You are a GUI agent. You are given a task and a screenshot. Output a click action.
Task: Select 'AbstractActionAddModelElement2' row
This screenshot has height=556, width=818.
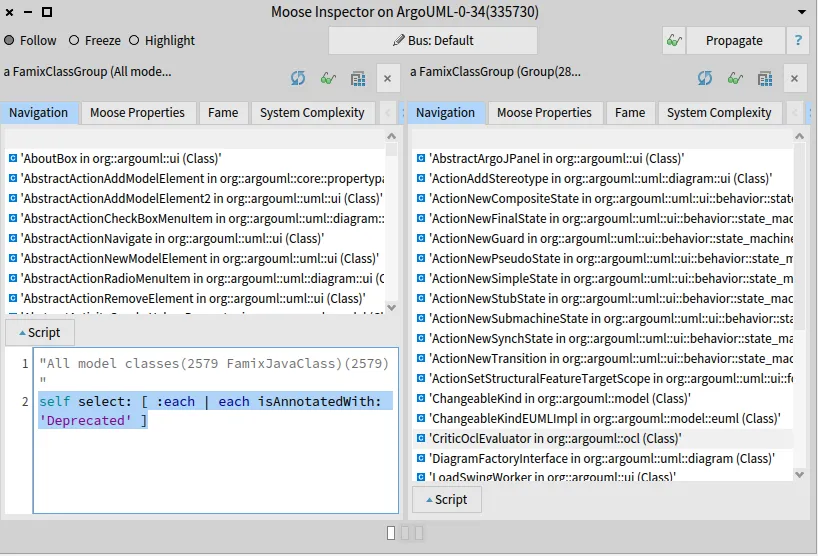pyautogui.click(x=196, y=199)
